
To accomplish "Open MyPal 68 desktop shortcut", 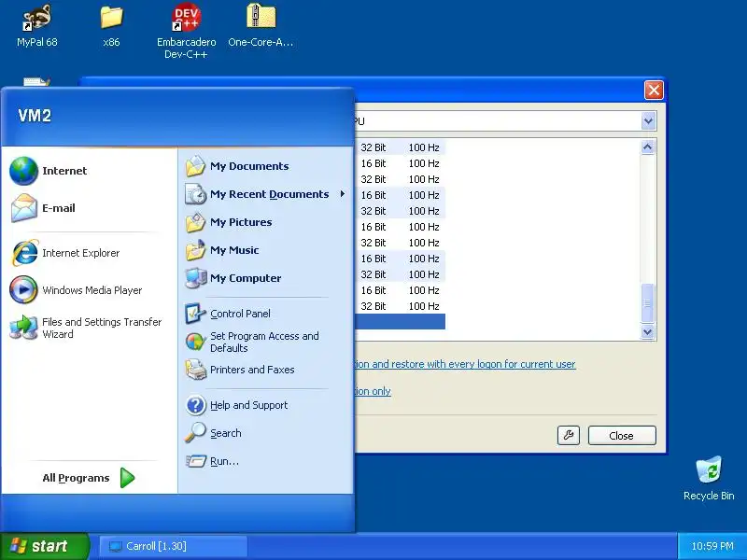I will 36,26.
